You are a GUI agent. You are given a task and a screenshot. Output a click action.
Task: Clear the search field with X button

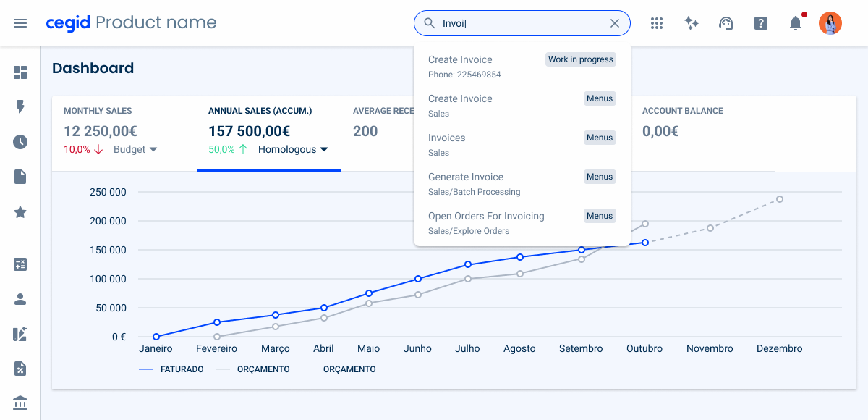(x=615, y=23)
